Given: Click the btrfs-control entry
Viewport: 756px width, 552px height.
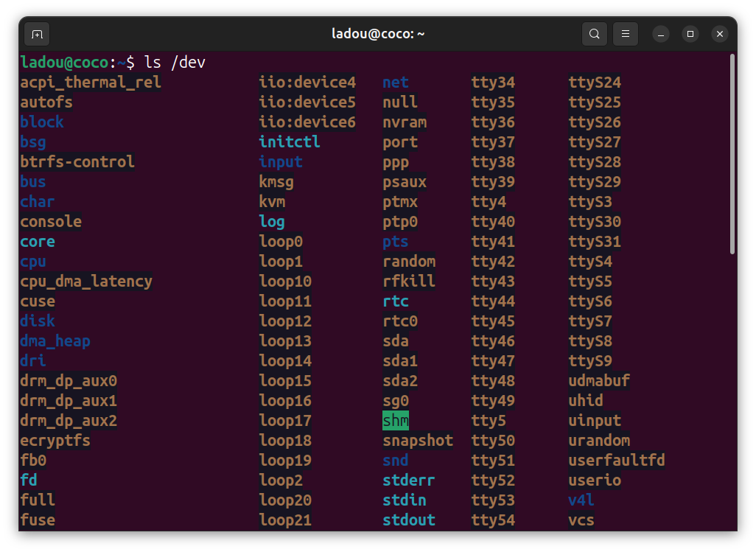Looking at the screenshot, I should [x=77, y=162].
